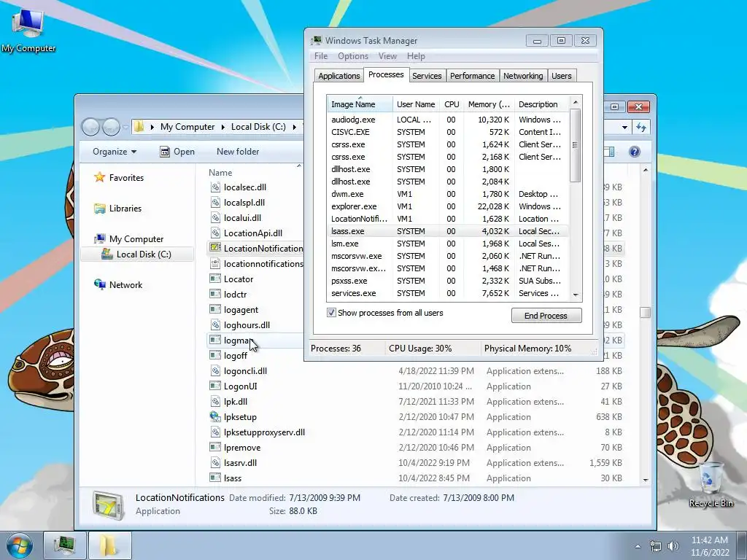
Task: Select services.exe process row
Action: [448, 293]
